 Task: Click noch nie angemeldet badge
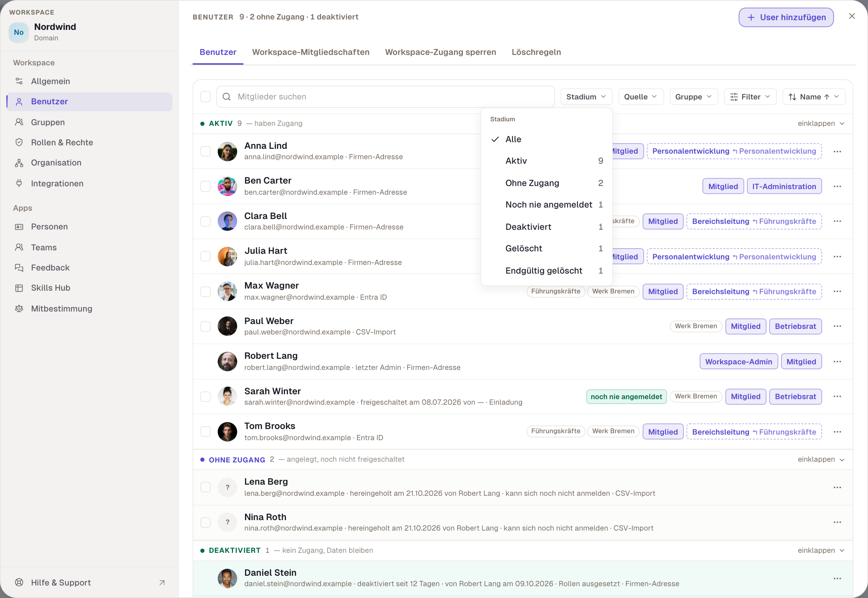(x=626, y=396)
